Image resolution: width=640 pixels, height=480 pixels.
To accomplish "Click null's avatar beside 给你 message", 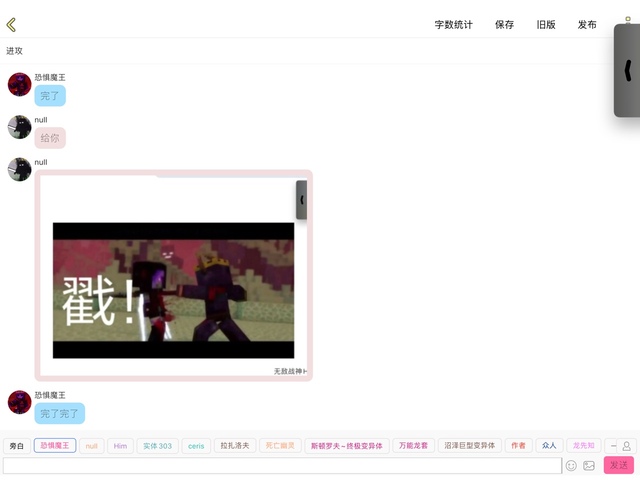I will (19, 127).
